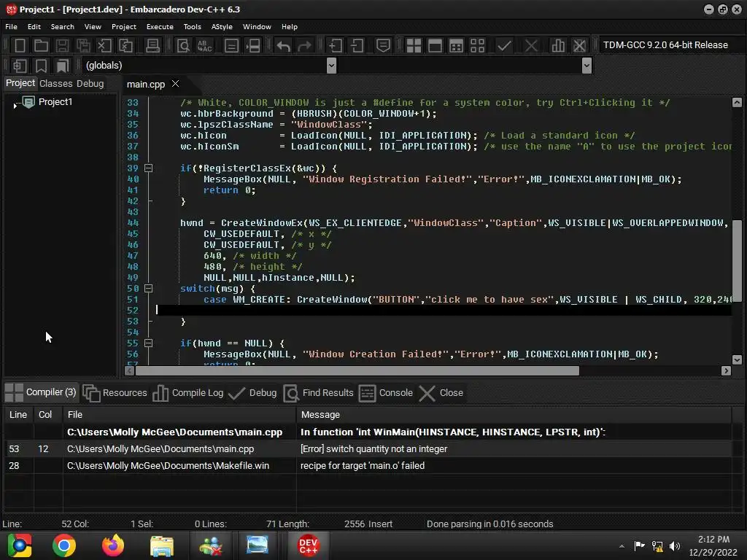Click the Compile and Run icon

(x=456, y=46)
